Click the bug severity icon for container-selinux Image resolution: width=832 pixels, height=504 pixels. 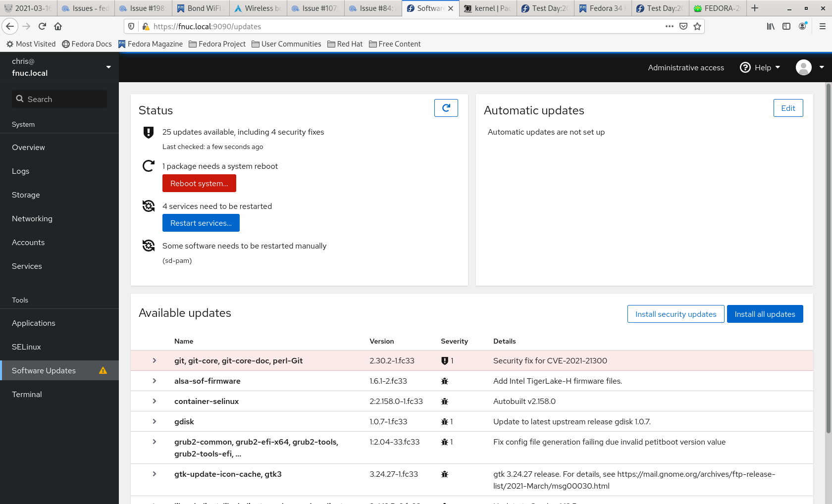[445, 402]
